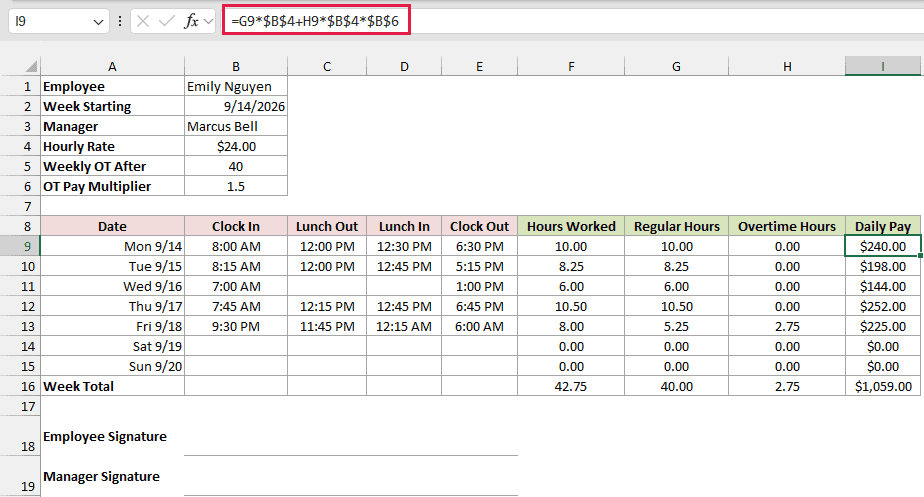This screenshot has width=924, height=497.
Task: Click the Enter checkmark formula icon
Action: coord(167,21)
